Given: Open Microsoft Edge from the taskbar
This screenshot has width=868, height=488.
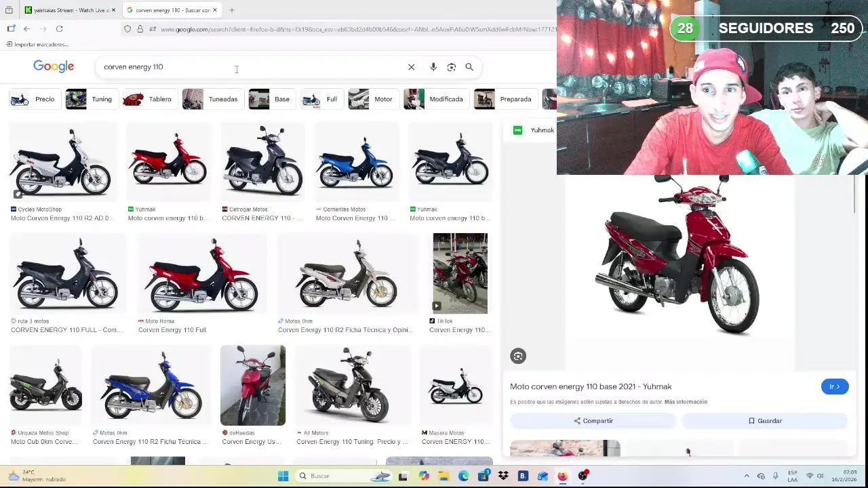Looking at the screenshot, I should 464,476.
